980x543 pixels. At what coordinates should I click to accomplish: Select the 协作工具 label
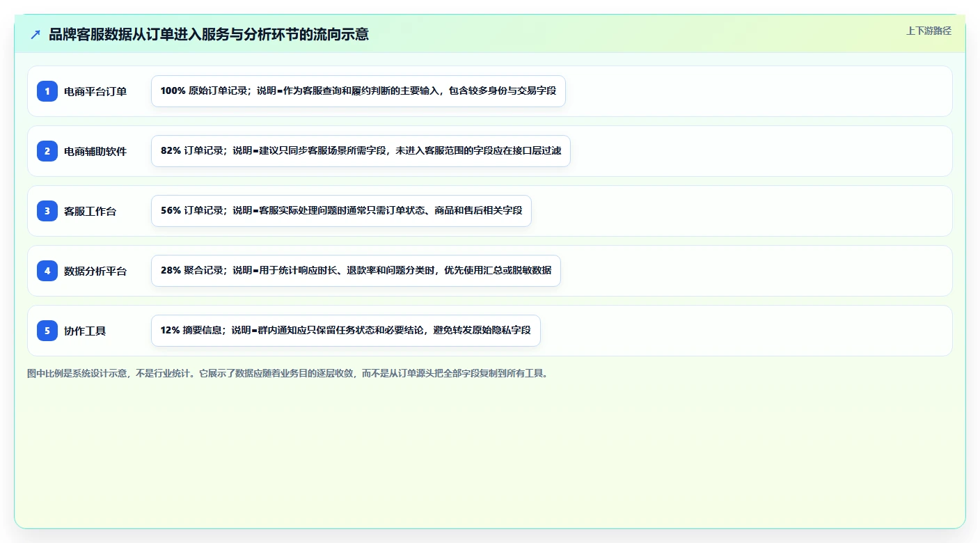pos(85,331)
